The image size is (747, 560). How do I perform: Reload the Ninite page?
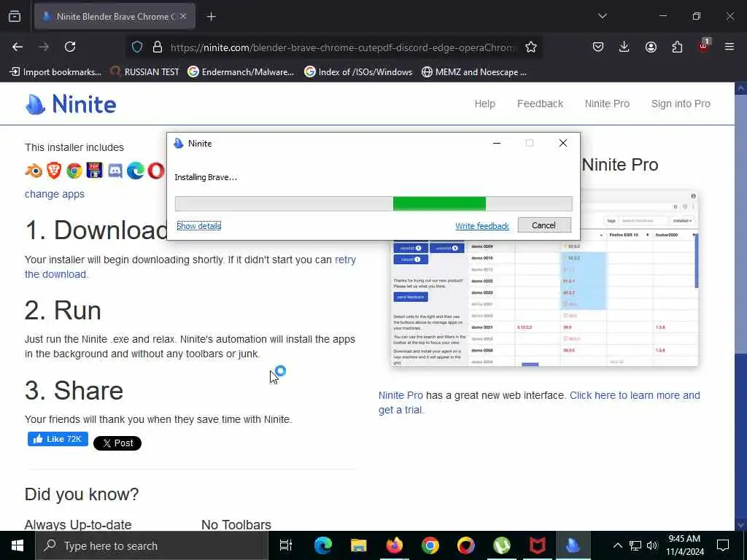point(70,47)
